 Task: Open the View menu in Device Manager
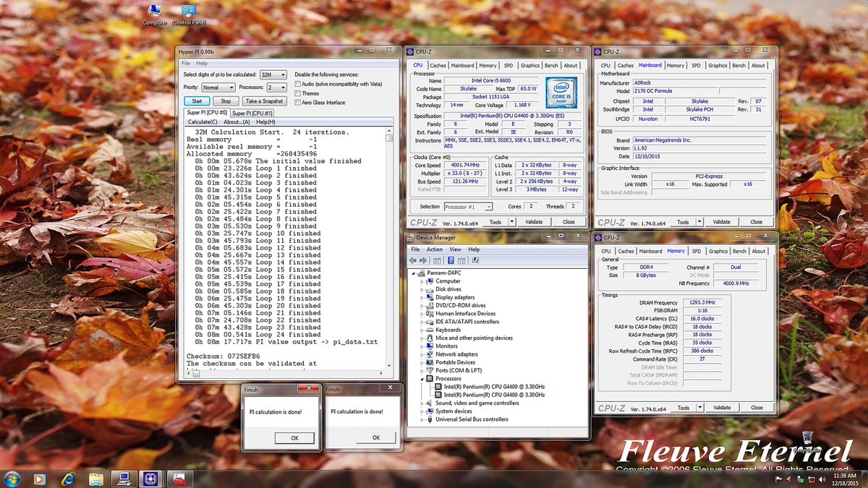454,249
